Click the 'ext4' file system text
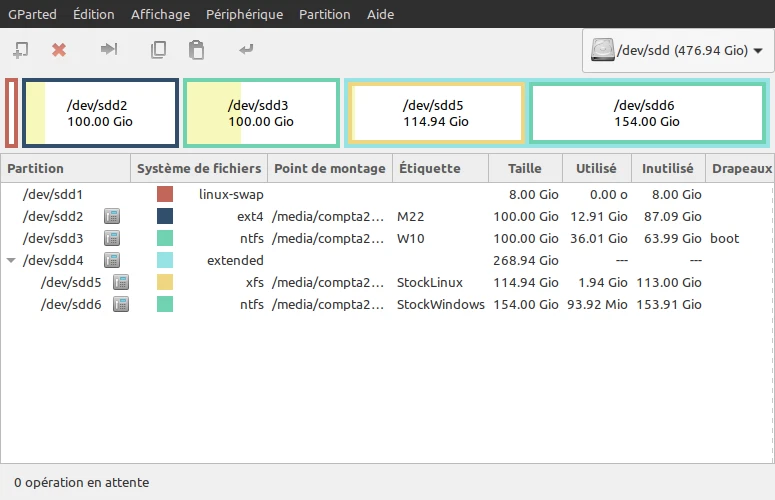Viewport: 775px width, 500px height. pos(250,216)
